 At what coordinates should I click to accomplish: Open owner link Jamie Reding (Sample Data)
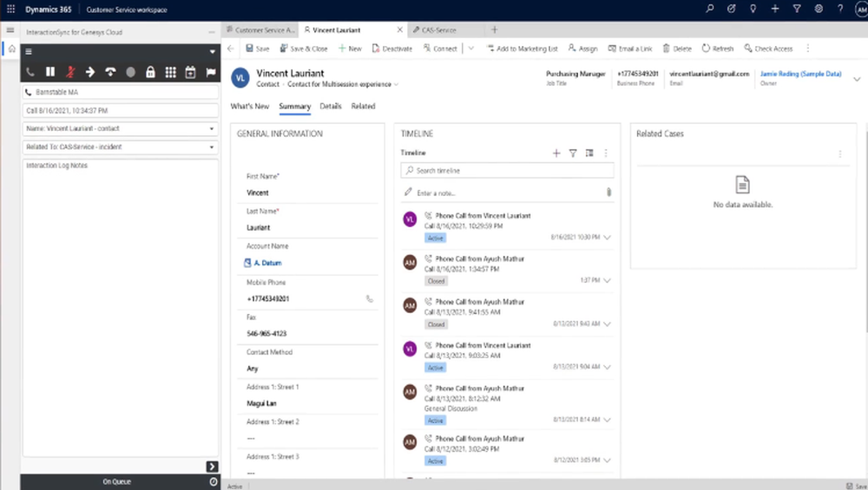tap(800, 74)
